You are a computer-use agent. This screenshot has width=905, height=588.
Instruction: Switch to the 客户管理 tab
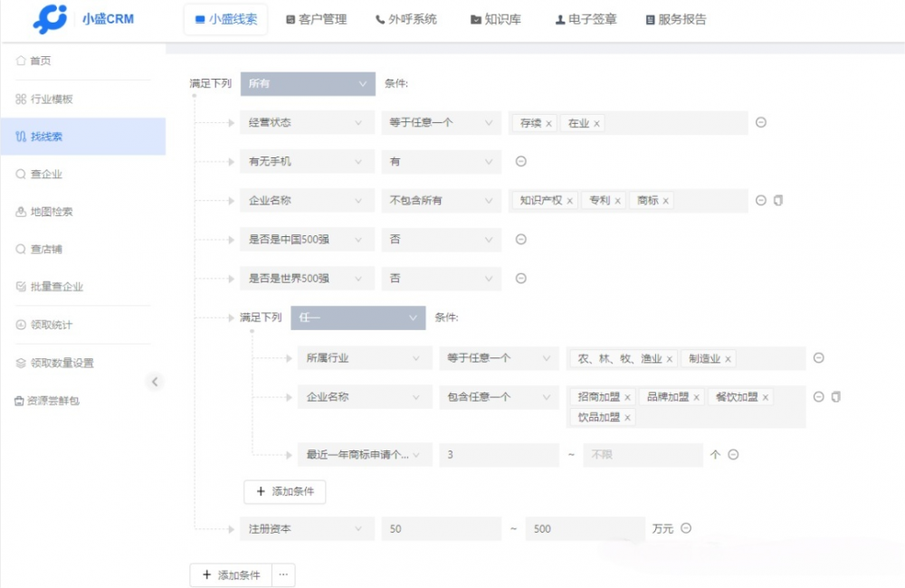coord(315,19)
